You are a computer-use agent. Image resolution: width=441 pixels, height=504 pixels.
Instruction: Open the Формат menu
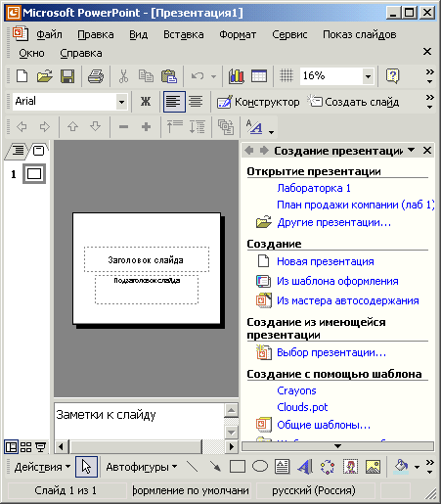238,34
